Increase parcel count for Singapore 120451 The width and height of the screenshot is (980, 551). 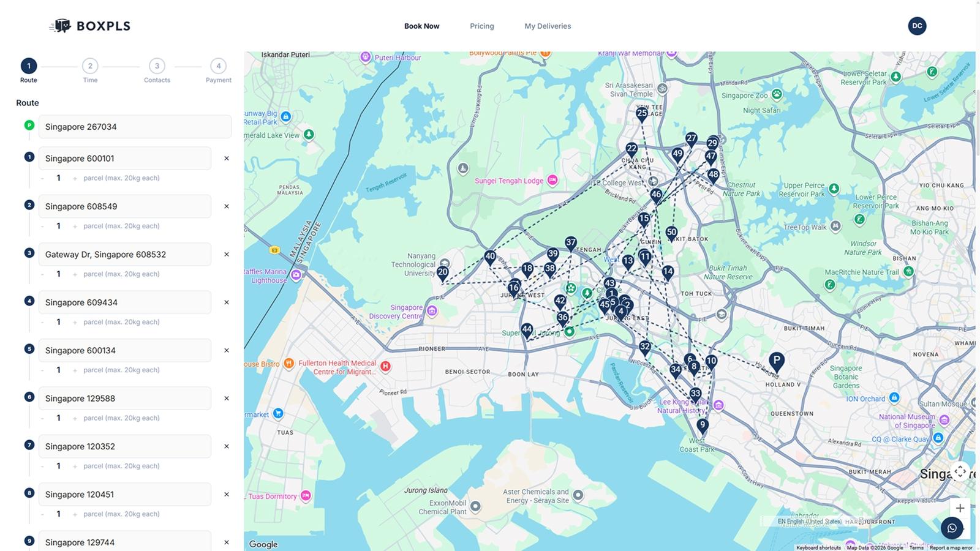(x=75, y=514)
